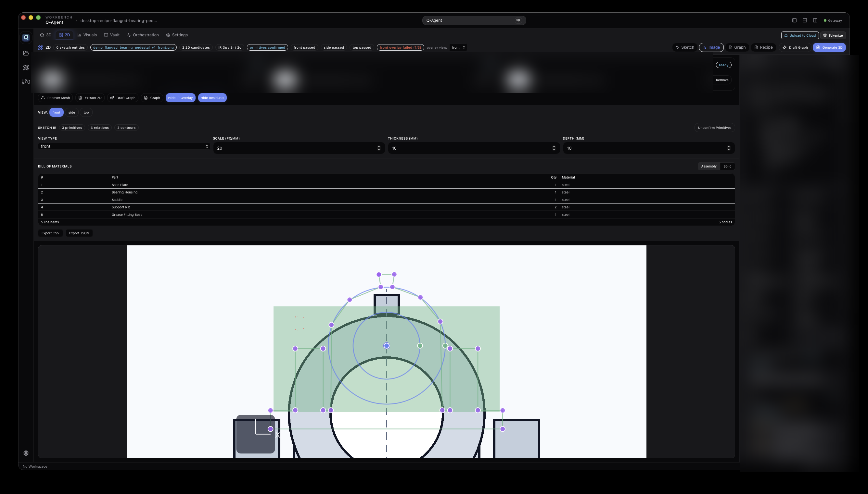Select the side view pill
Screen dimensions: 868x494
(71, 112)
